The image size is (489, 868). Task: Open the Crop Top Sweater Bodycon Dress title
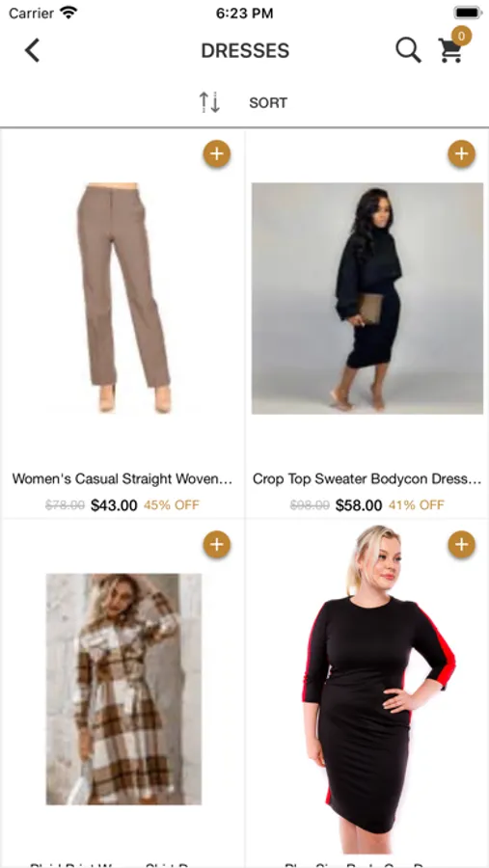367,478
